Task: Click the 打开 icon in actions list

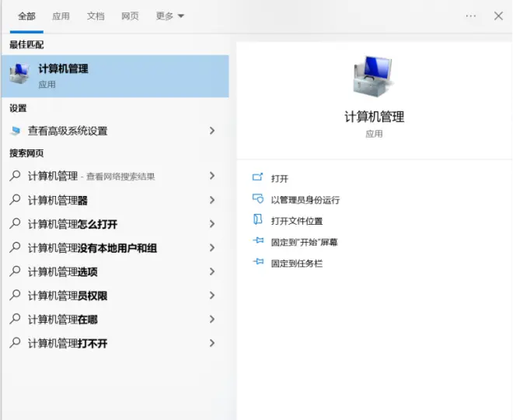Action: (x=258, y=177)
